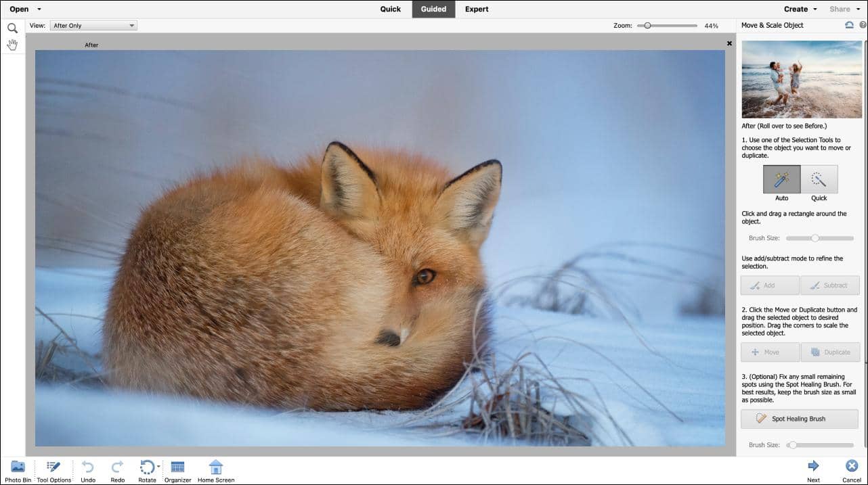Open the Organizer from the taskbar

point(177,466)
